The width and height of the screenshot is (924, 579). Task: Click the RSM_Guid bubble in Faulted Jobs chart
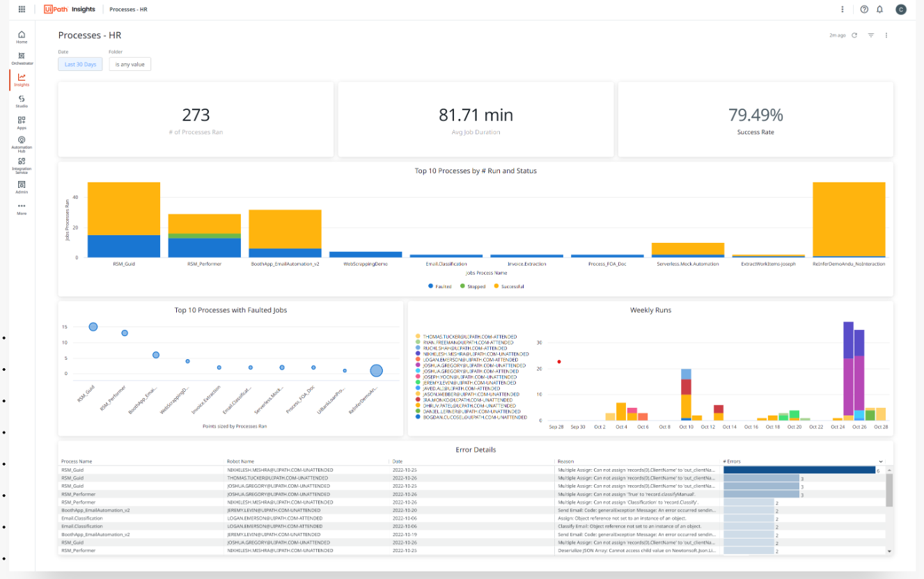pos(93,327)
